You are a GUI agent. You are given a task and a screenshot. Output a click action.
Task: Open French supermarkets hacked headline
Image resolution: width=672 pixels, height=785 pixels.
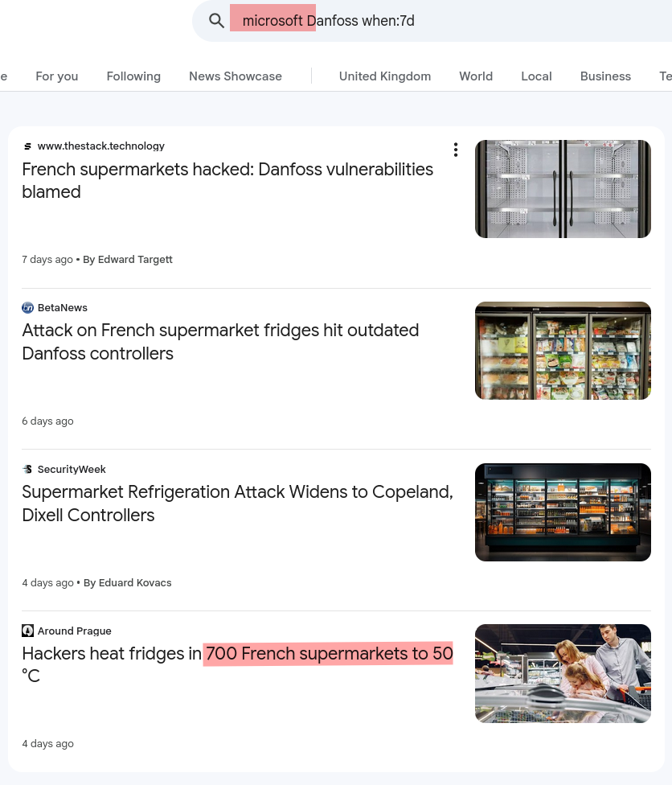click(227, 180)
